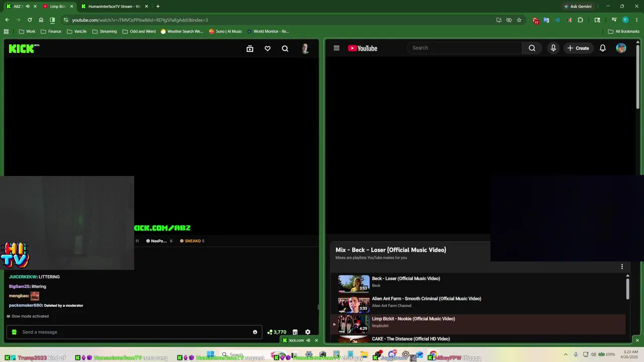Open the Extensions puzzle piece menu

coord(580,20)
